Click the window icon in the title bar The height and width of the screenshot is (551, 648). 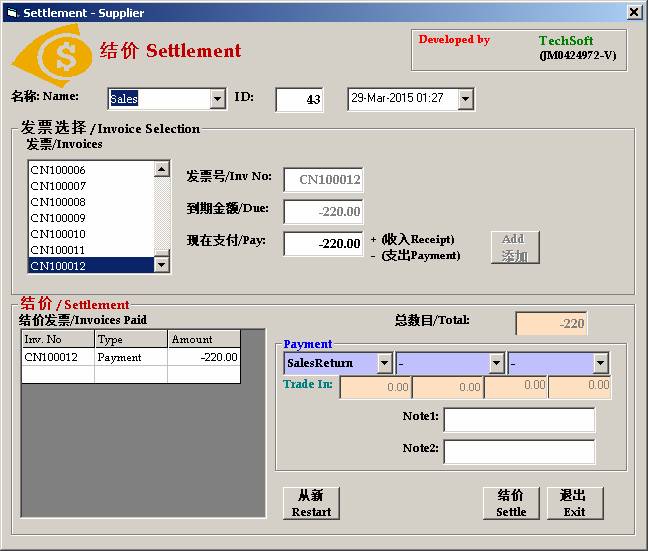tap(12, 13)
